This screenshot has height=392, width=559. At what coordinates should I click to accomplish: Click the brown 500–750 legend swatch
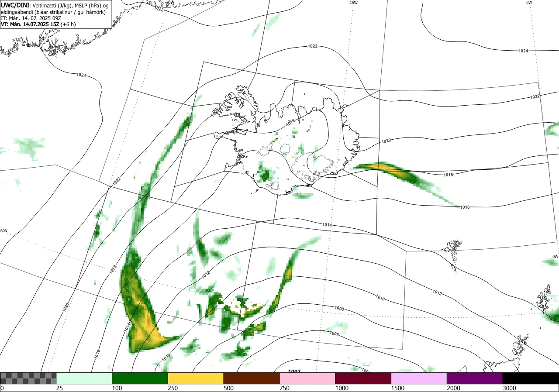click(x=252, y=378)
